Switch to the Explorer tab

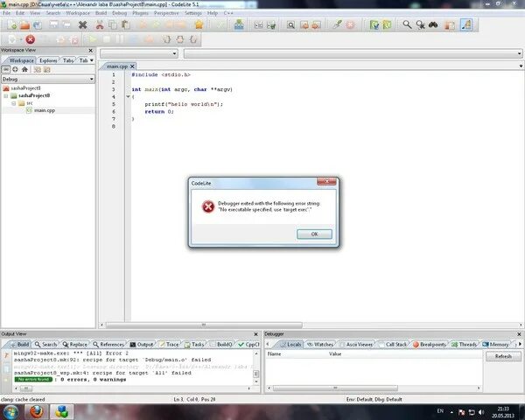click(48, 60)
